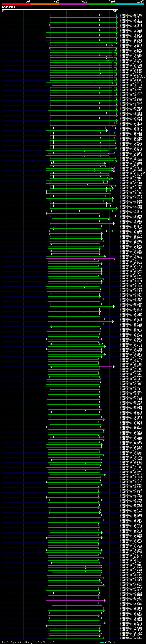This screenshot has width=146, height=644.
Task: Select hit UniRef100_B9P731
Action: tap(131, 233)
